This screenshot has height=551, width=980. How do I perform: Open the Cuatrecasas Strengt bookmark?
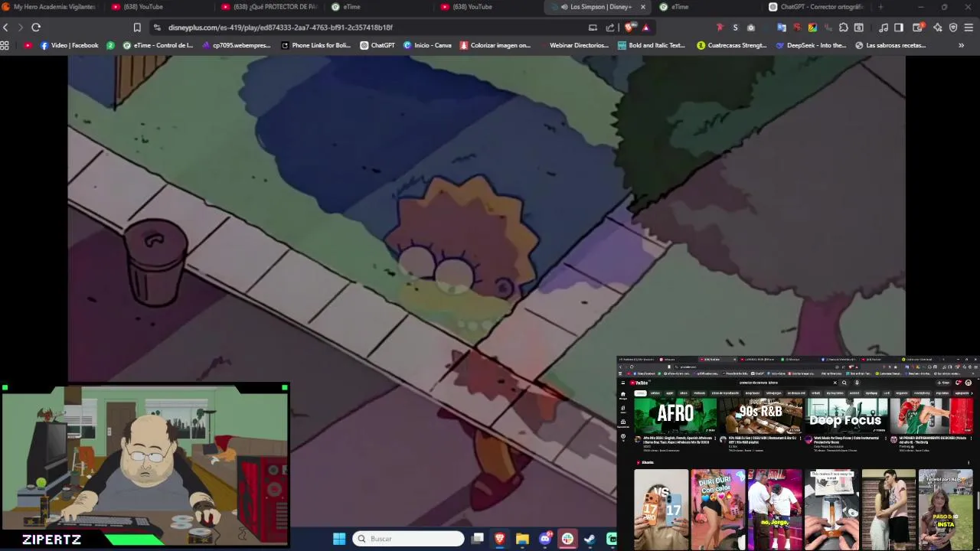pos(732,46)
